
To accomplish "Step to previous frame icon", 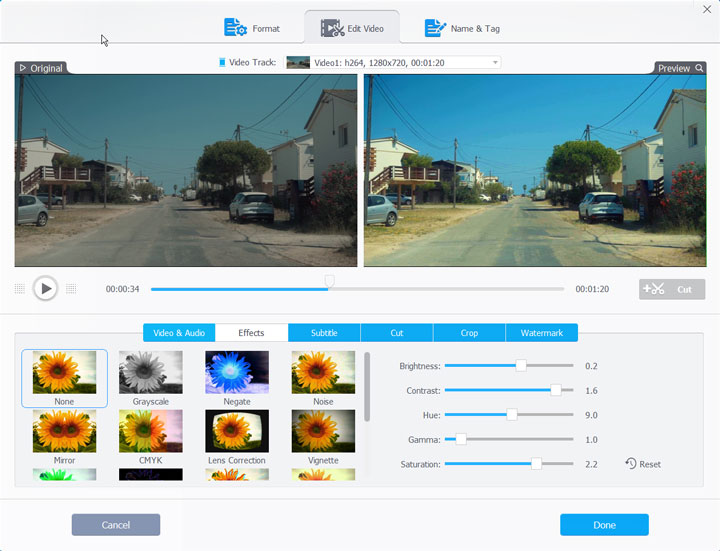I will tap(20, 289).
